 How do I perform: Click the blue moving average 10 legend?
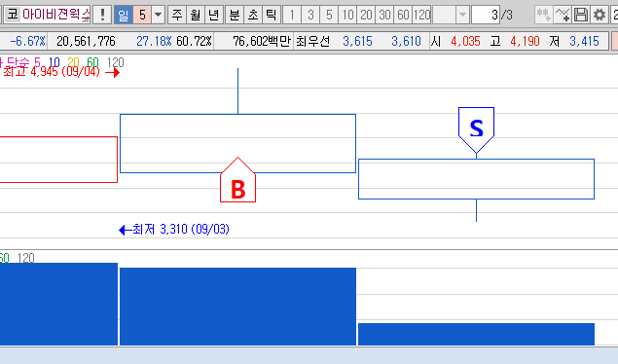54,62
